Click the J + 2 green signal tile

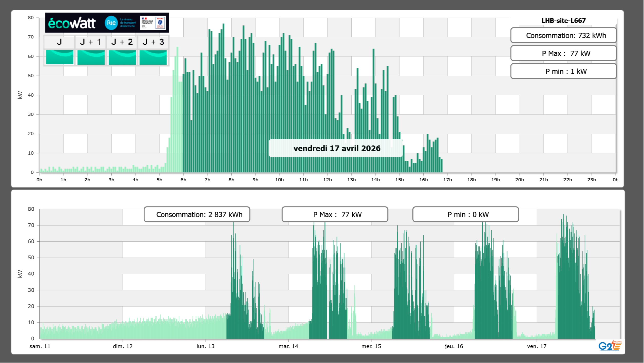[122, 57]
